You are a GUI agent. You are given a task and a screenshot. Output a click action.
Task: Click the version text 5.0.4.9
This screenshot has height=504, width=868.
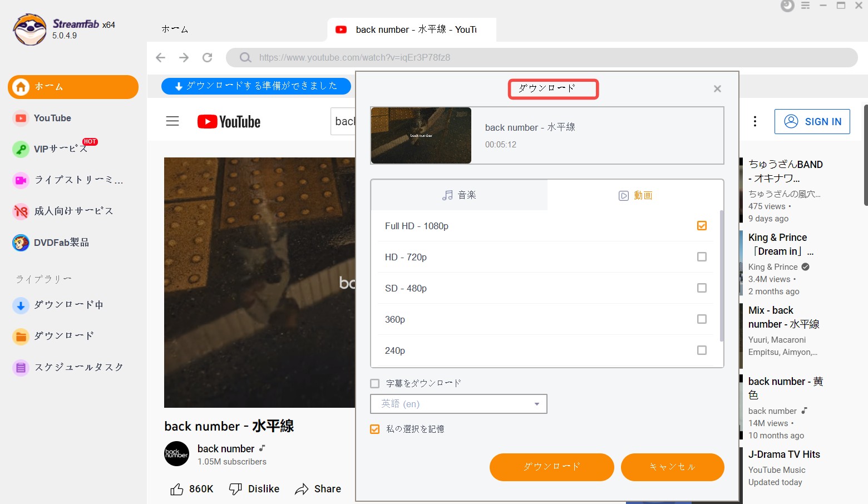click(65, 36)
